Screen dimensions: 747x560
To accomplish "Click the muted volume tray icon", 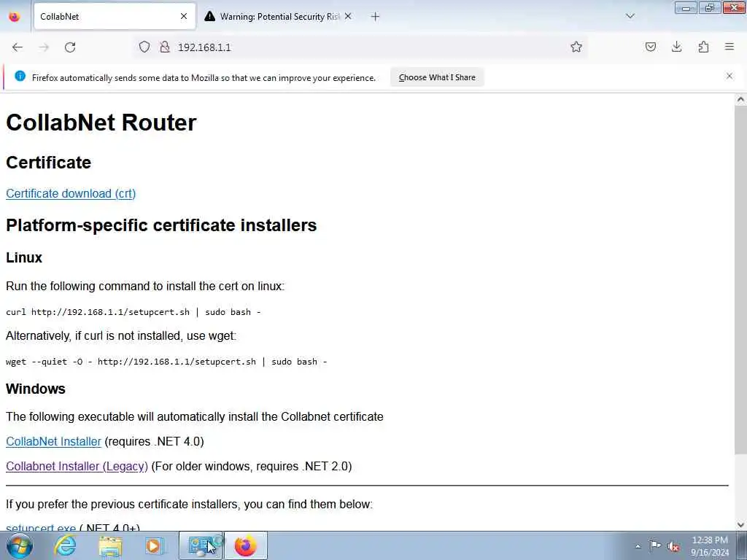I will point(673,546).
